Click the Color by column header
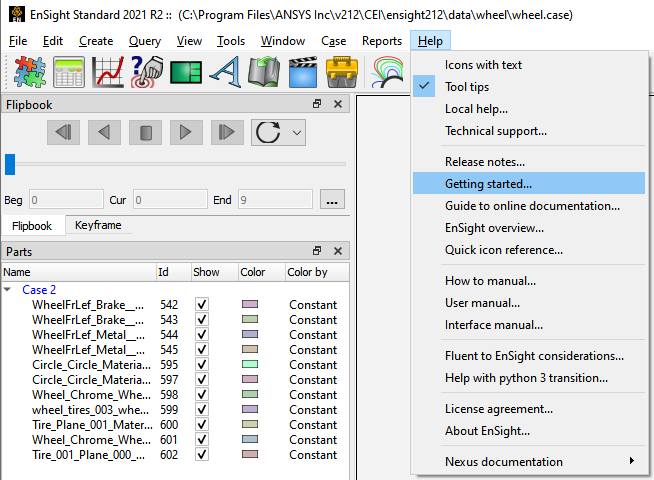Screen dimensions: 654x480 pyautogui.click(x=317, y=272)
